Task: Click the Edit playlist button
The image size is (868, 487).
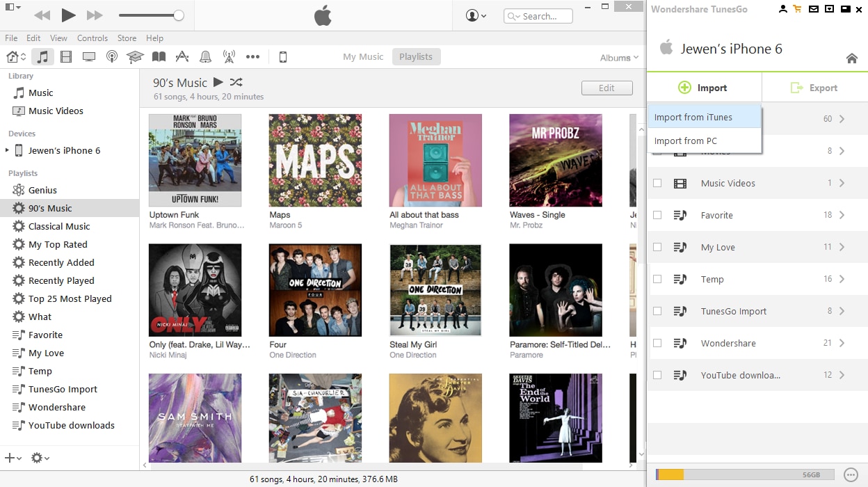Action: point(606,88)
